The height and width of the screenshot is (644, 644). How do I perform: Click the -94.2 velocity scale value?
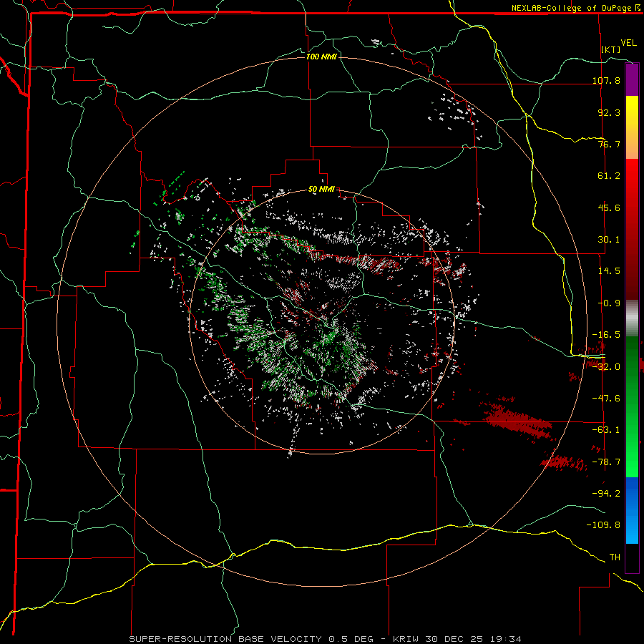[606, 494]
